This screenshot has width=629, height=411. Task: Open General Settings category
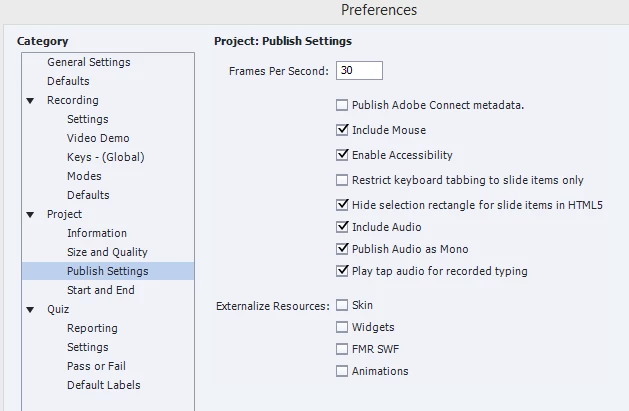point(89,62)
